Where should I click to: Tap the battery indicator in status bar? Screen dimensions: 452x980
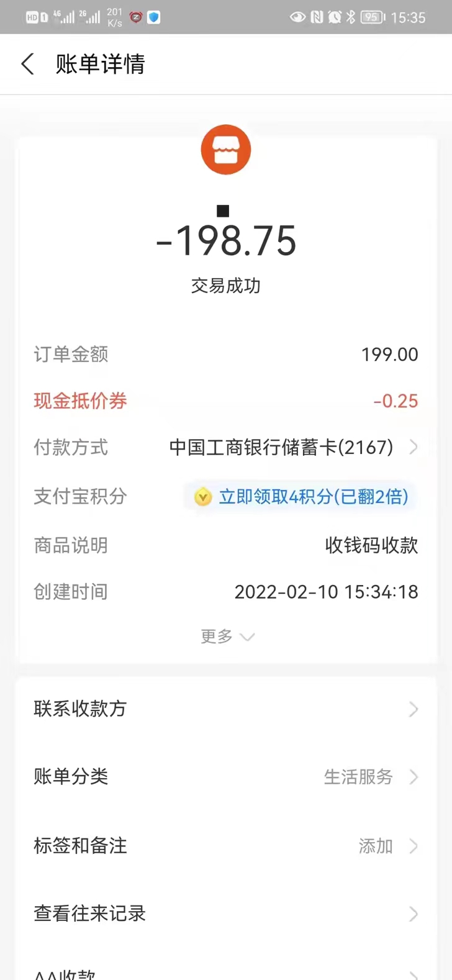[x=373, y=17]
